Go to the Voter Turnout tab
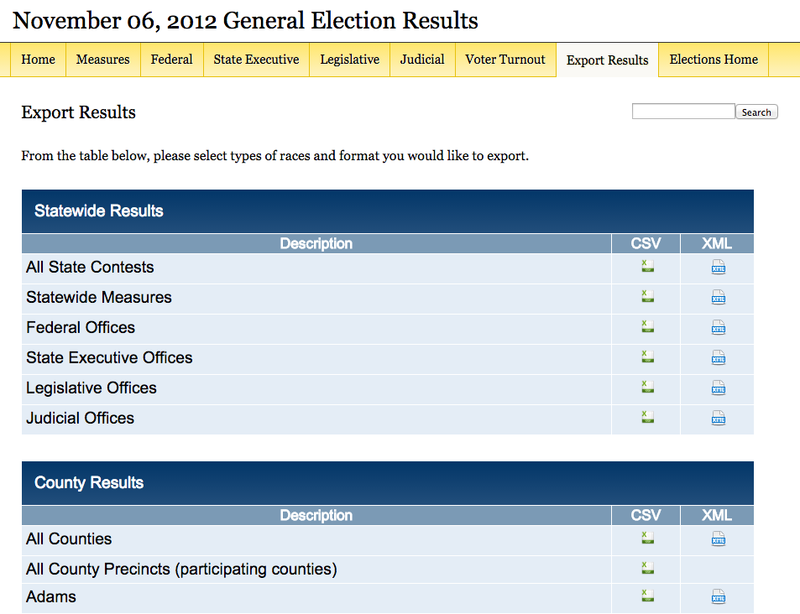This screenshot has width=800, height=614. (505, 60)
